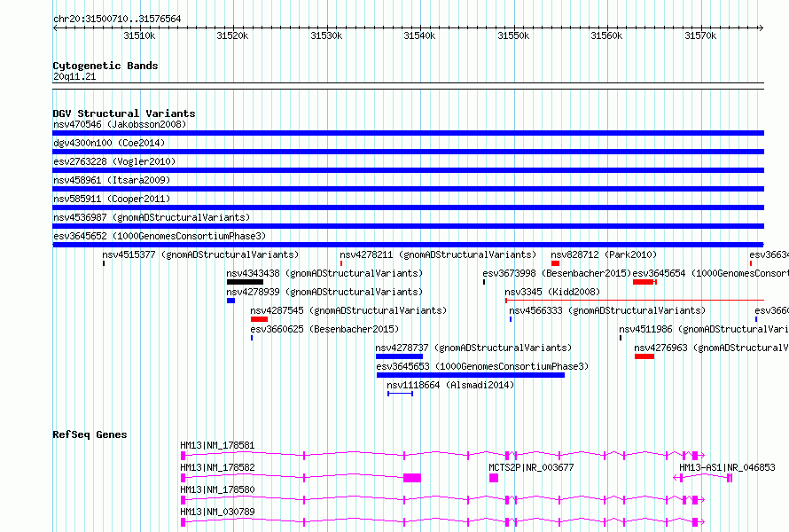
Task: Click the MCTS2P|NR_003677 gene label
Action: point(531,467)
